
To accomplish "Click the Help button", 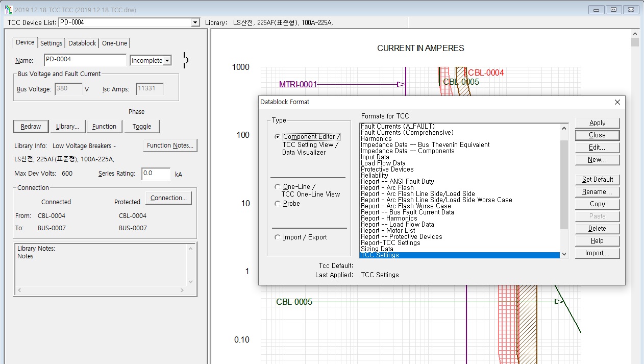I will click(597, 241).
